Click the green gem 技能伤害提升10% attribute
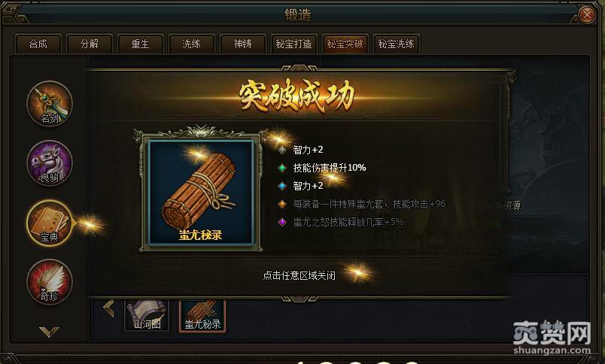Screen dimensions: 605x364 click(x=322, y=168)
